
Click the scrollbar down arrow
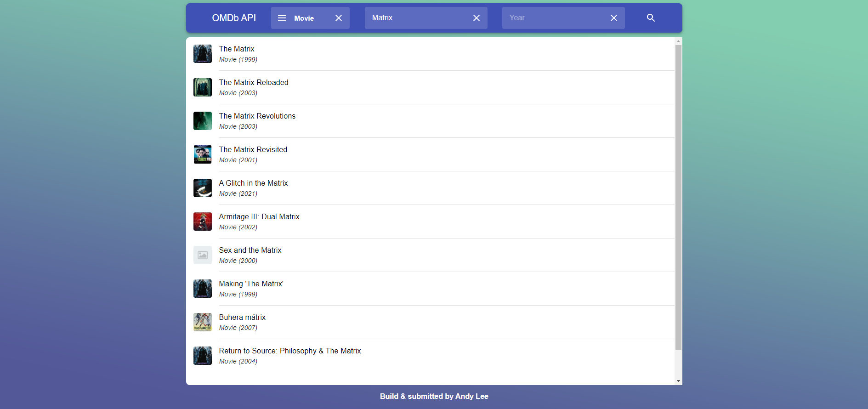[678, 381]
